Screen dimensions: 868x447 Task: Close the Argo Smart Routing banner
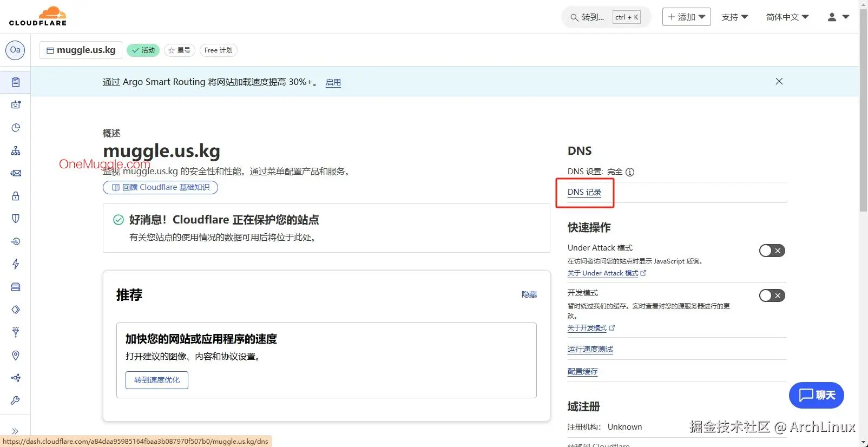779,81
